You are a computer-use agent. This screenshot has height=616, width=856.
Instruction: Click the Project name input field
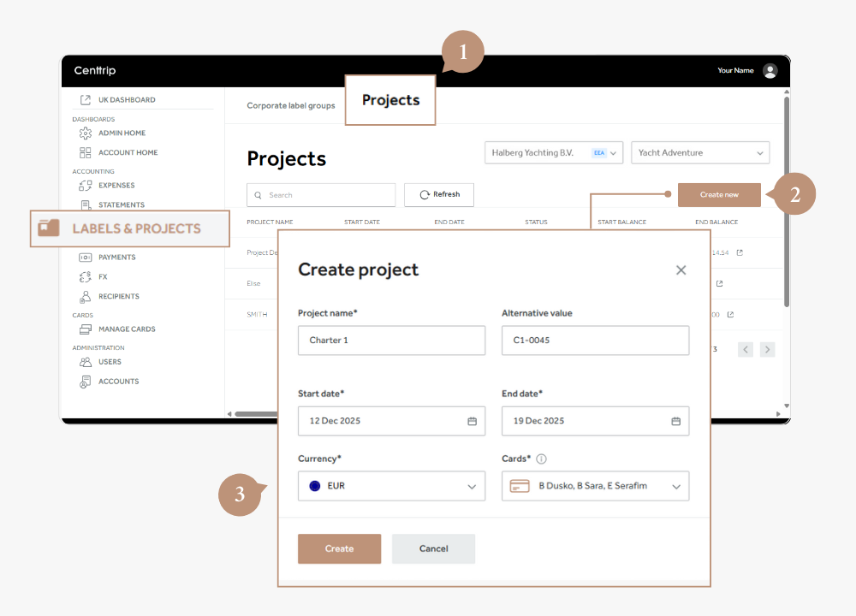(391, 341)
